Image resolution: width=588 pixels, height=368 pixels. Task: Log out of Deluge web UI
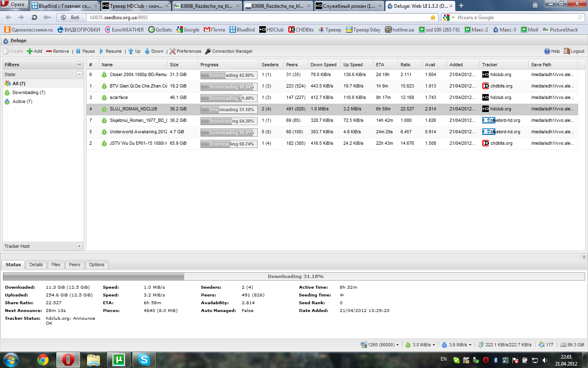[574, 51]
